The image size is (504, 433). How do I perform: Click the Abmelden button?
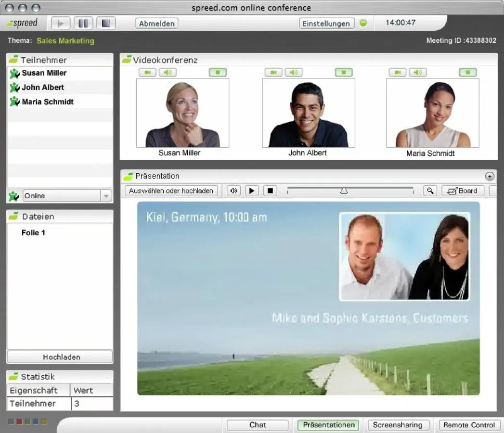click(x=156, y=23)
